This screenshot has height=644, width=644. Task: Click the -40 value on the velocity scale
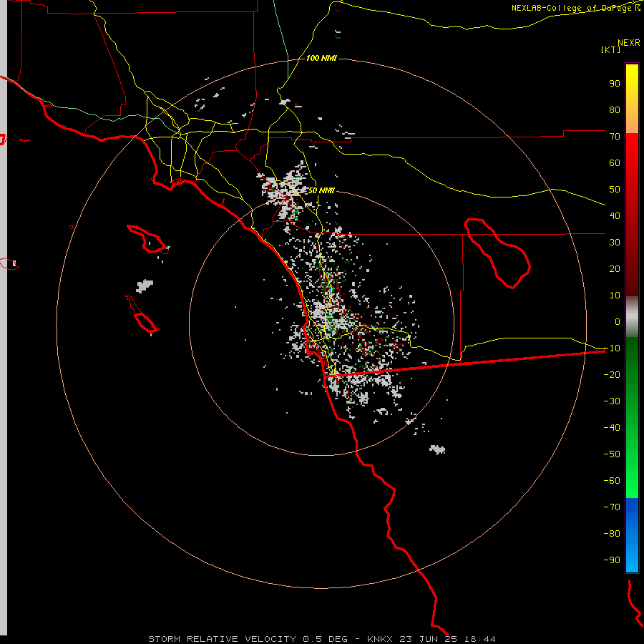(612, 428)
